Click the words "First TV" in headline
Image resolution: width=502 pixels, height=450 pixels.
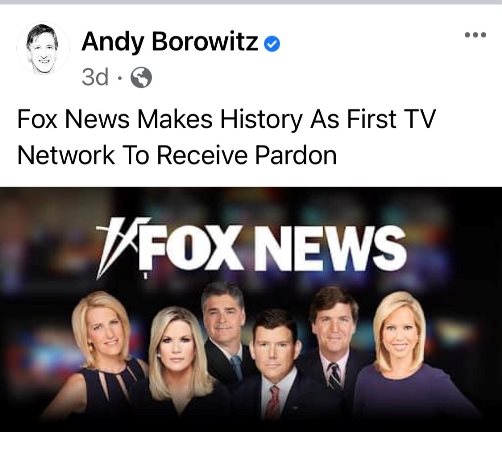click(391, 119)
